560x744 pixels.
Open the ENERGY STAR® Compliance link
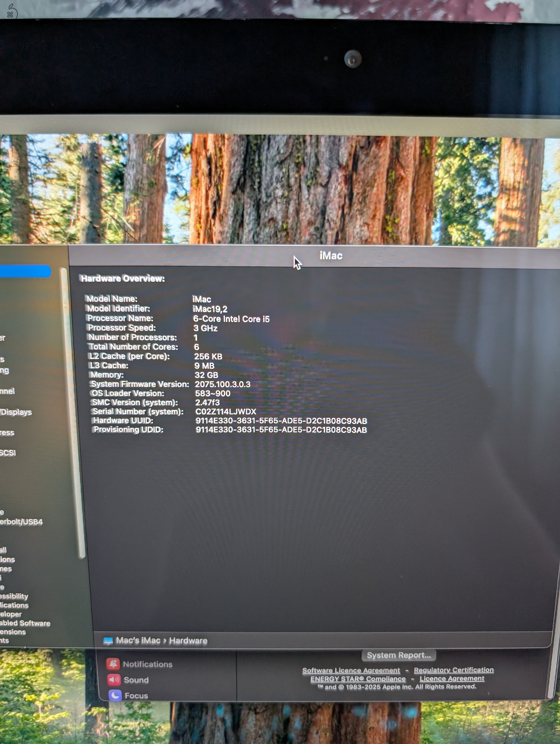click(358, 679)
